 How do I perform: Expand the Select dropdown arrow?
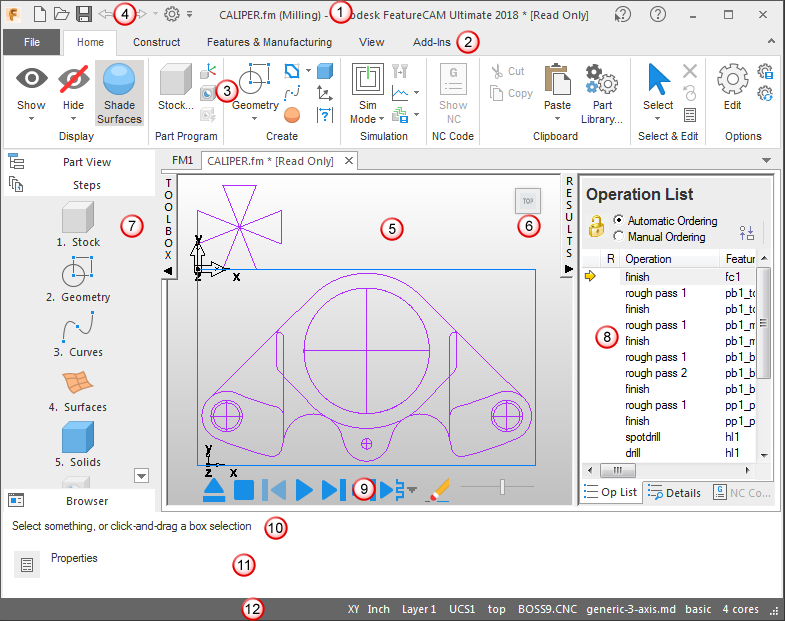tap(658, 119)
